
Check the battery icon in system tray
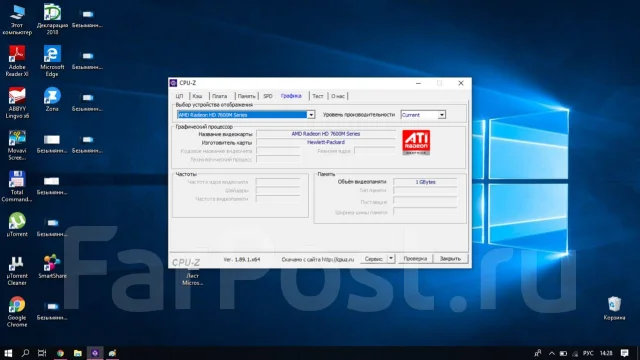(563, 353)
